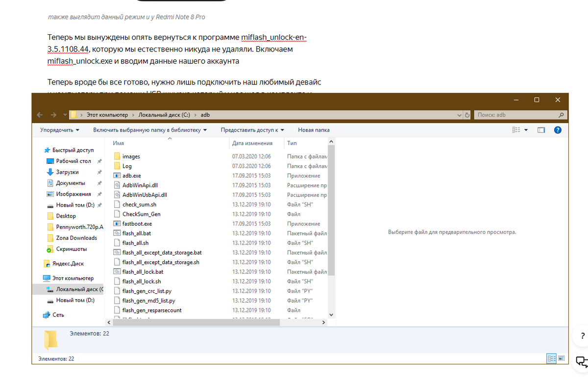This screenshot has height=384, width=588.
Task: Open Zona Downloads in navigation pane
Action: [x=76, y=238]
